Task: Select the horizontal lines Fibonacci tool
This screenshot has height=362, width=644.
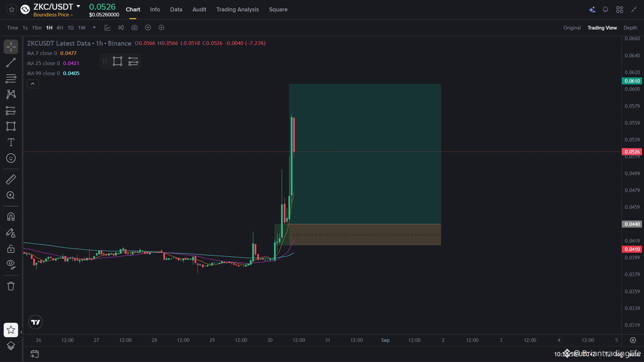Action: [x=11, y=78]
